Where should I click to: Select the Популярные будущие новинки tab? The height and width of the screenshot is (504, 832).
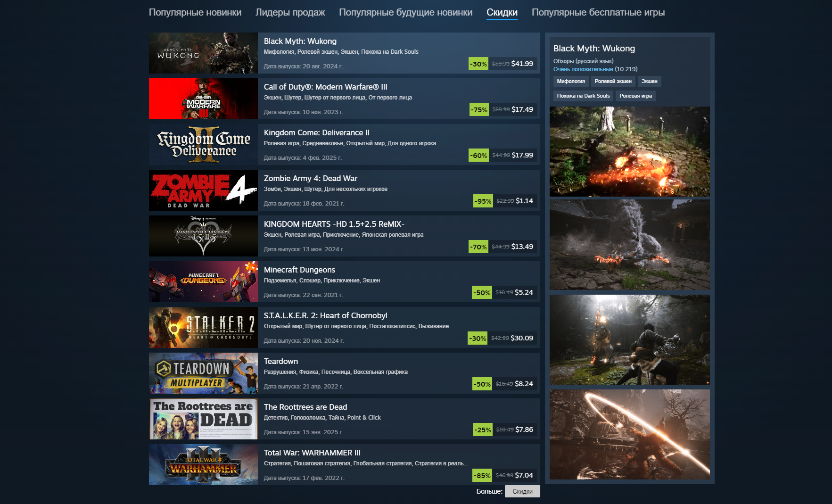pyautogui.click(x=406, y=13)
